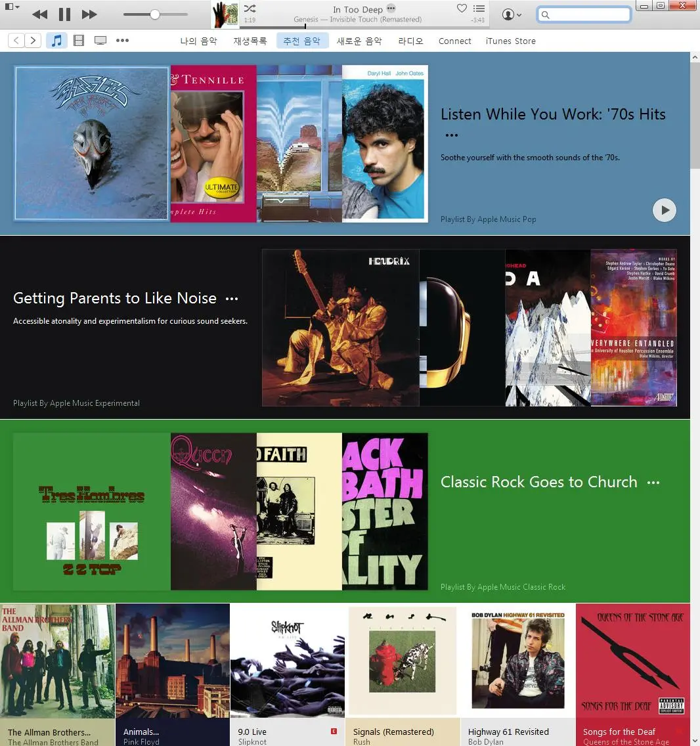This screenshot has height=746, width=700.
Task: Open options for the In Too Deep song
Action: [391, 8]
